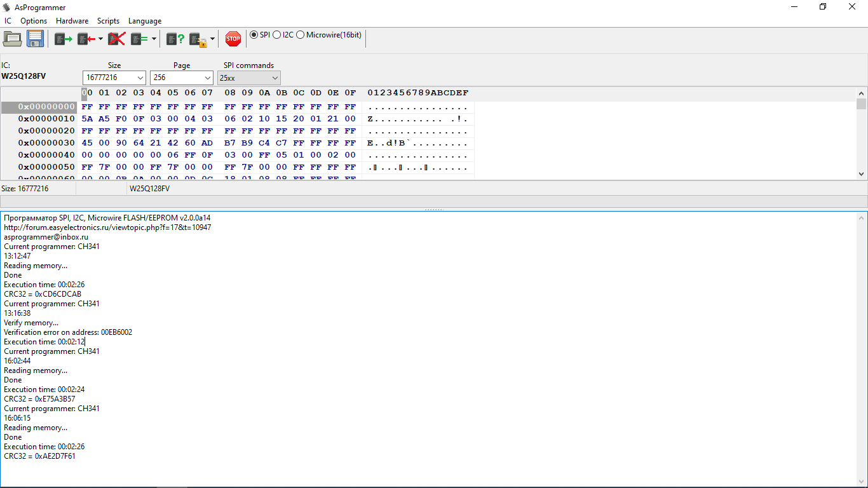This screenshot has height=488, width=868.
Task: Click the Erase IC red-cross icon
Action: pos(116,39)
